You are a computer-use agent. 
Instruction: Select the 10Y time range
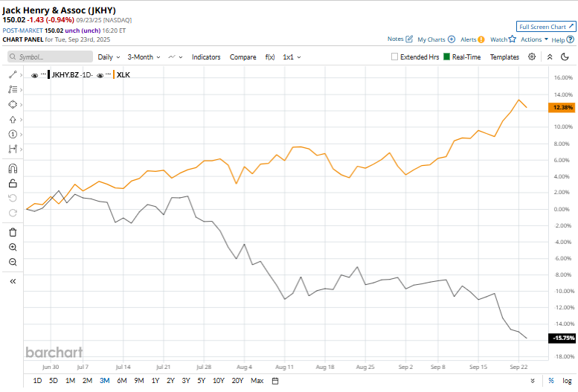[x=218, y=381]
